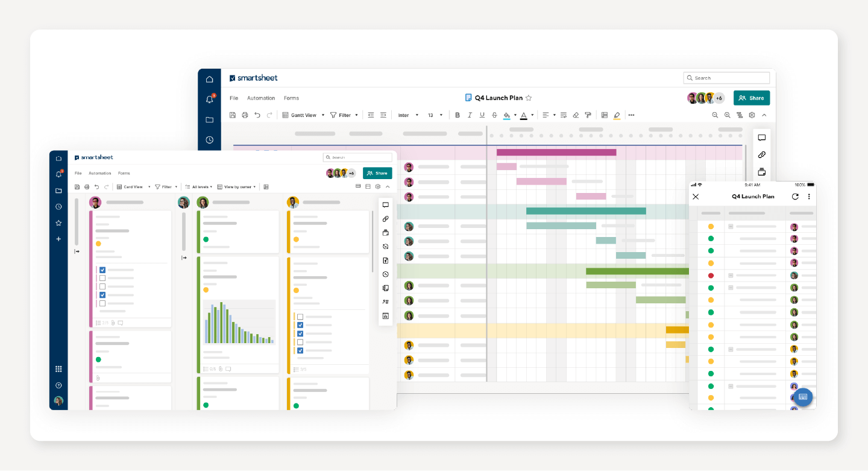
Task: Favorite the Q4 Launch Plan sheet star
Action: 529,98
